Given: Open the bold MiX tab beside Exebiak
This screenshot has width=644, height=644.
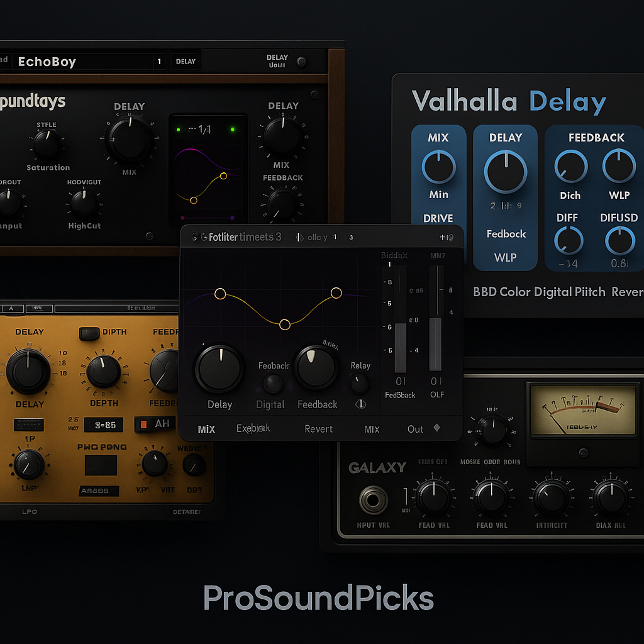Looking at the screenshot, I should (x=206, y=429).
